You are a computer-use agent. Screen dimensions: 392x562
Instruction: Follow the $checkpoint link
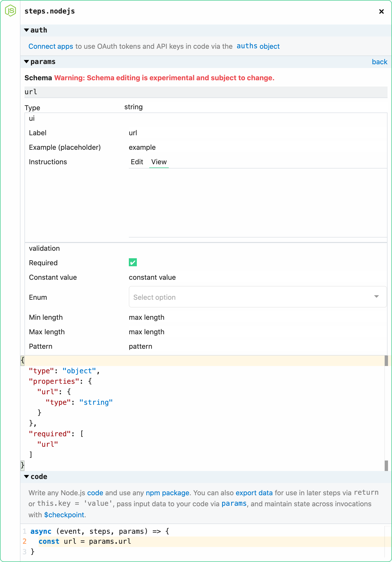[x=64, y=515]
